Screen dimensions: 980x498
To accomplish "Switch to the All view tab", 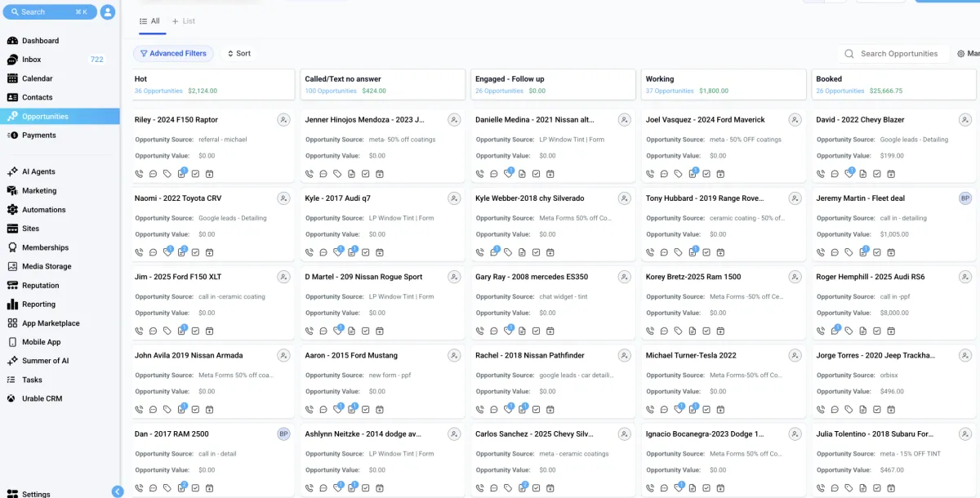I will (x=150, y=21).
